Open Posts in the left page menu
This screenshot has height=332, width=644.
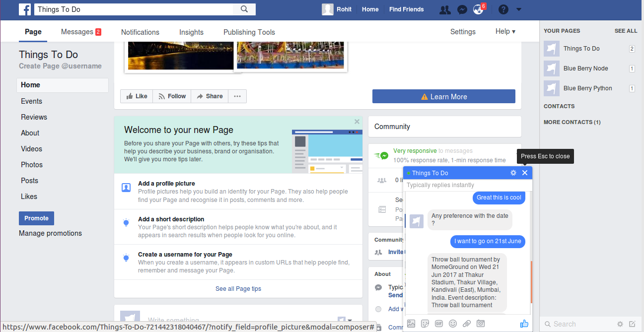29,181
